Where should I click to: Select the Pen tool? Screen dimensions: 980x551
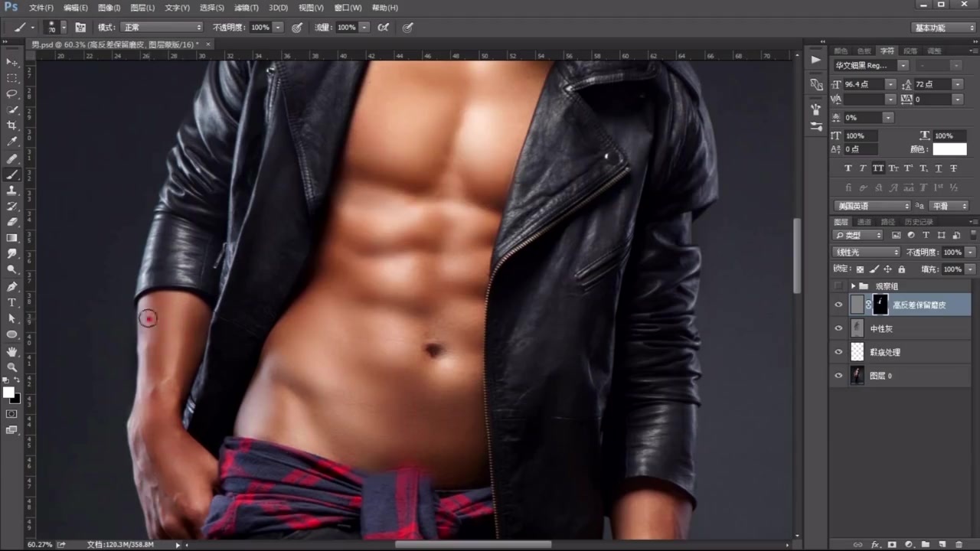12,286
